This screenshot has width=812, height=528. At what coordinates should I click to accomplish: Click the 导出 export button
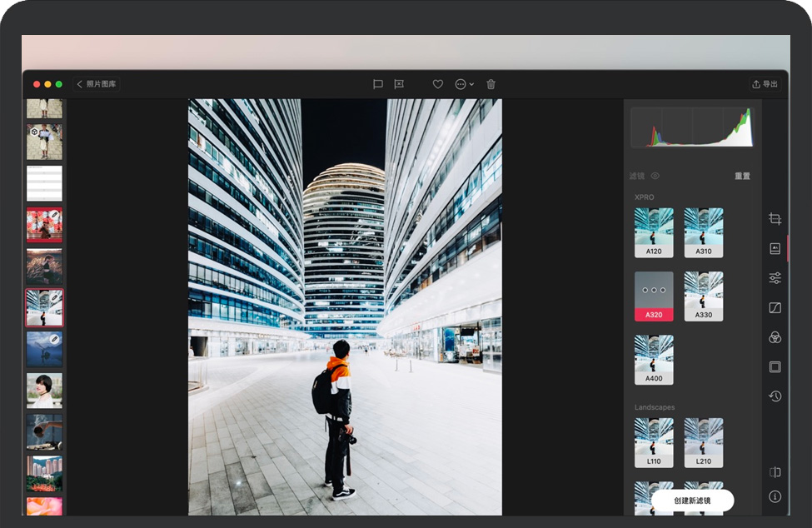pyautogui.click(x=765, y=84)
